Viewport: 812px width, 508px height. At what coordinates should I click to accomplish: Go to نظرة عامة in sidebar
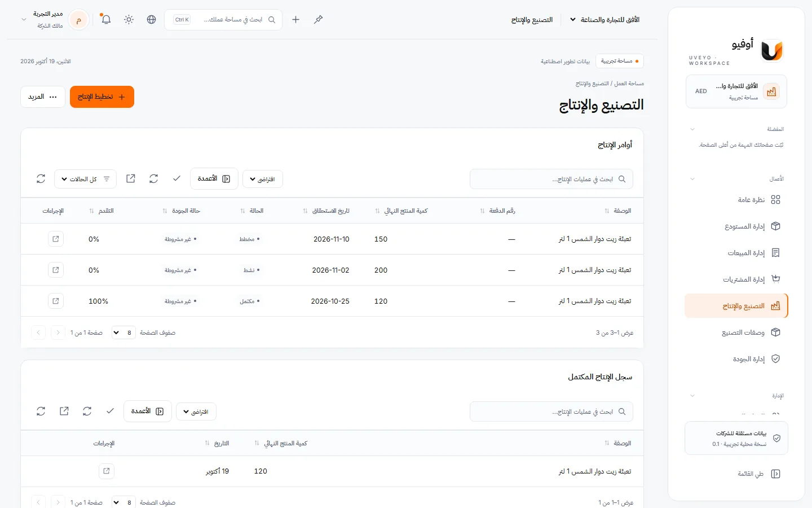click(x=736, y=200)
